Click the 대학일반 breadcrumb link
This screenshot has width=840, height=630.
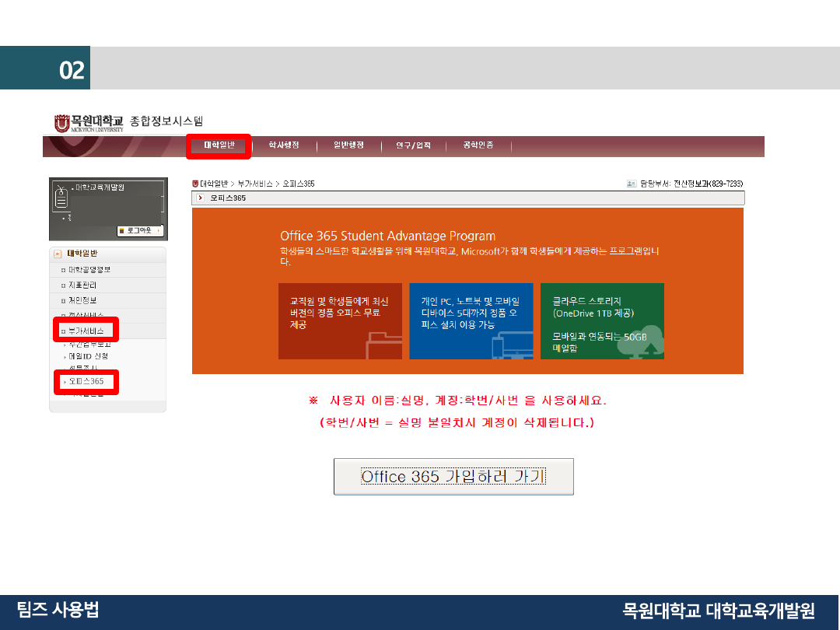(x=213, y=184)
